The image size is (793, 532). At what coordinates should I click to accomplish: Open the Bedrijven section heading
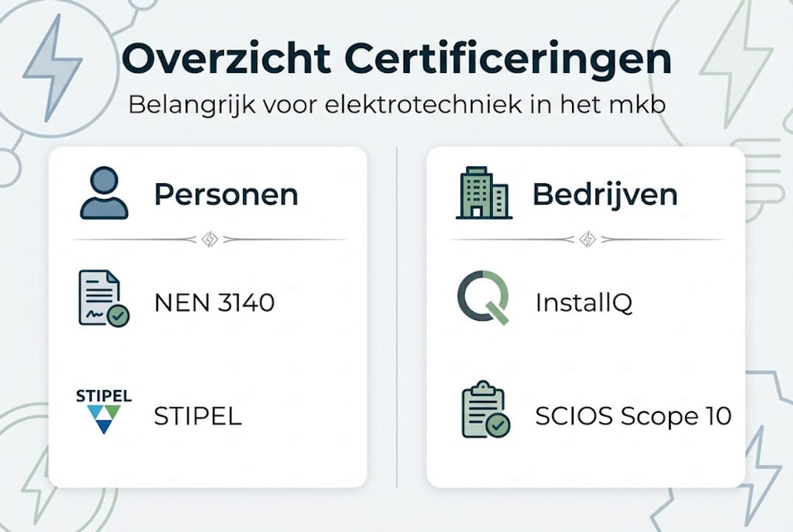pyautogui.click(x=605, y=194)
